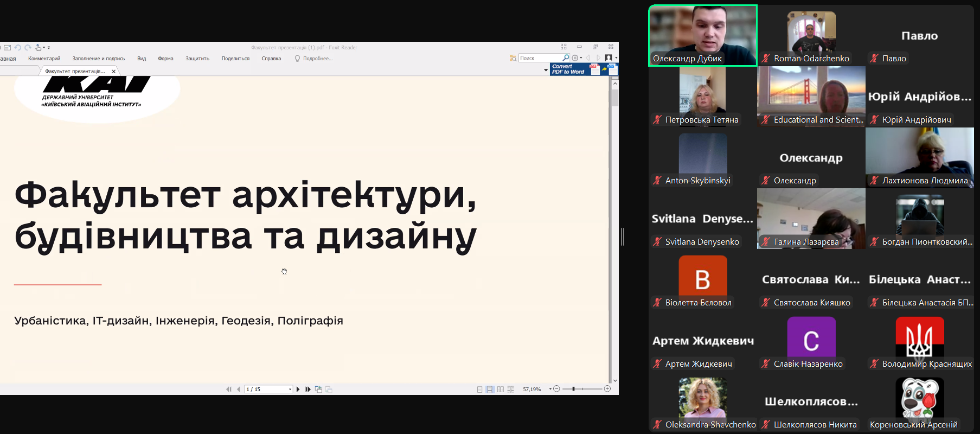
Task: Click the Undo arrow in quick access toolbar
Action: coord(18,48)
